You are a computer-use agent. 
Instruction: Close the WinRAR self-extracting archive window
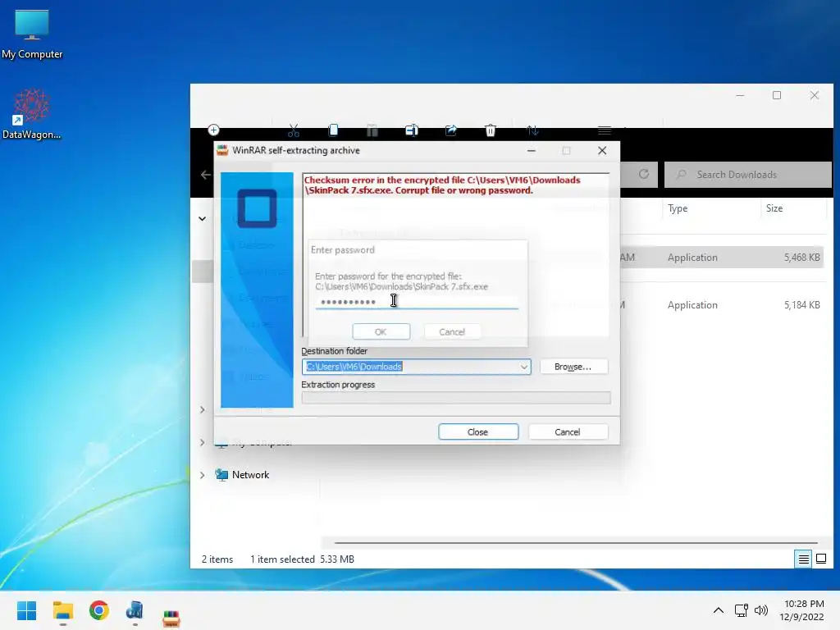(602, 151)
